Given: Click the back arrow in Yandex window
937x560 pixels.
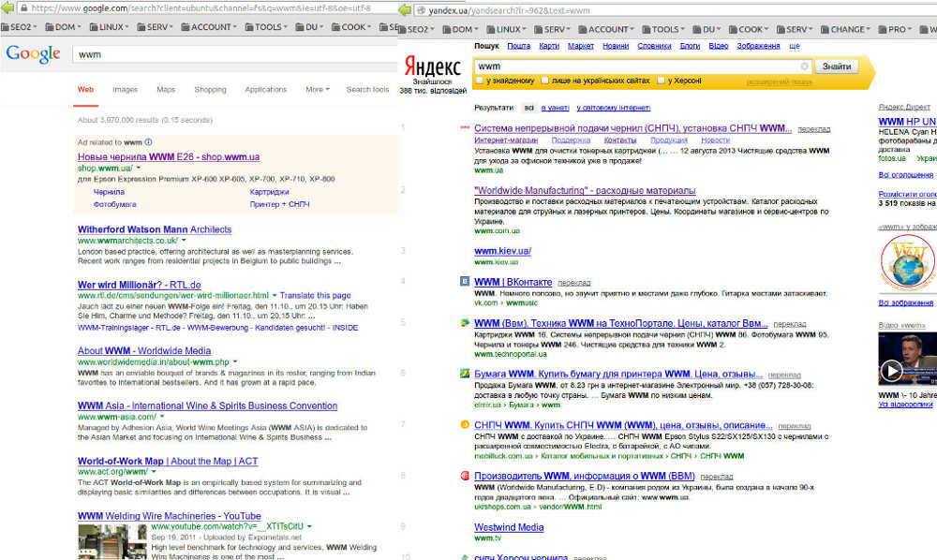Looking at the screenshot, I should click(x=405, y=10).
